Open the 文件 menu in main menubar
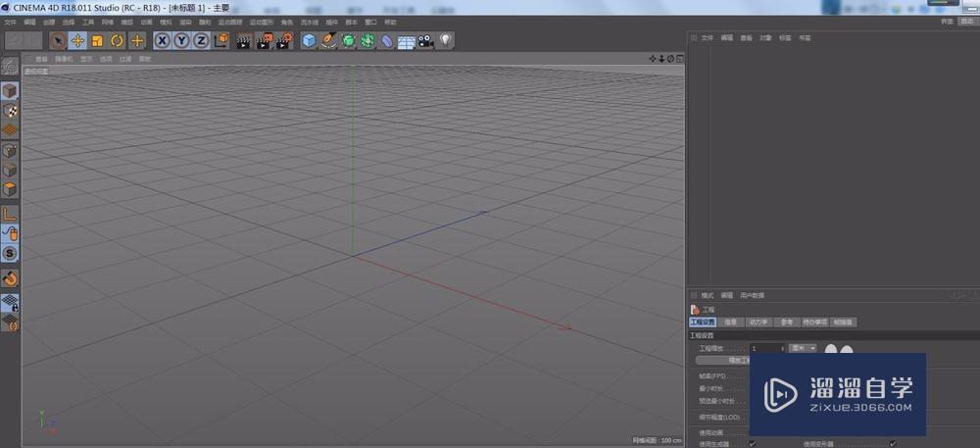This screenshot has width=980, height=448. pos(10,22)
